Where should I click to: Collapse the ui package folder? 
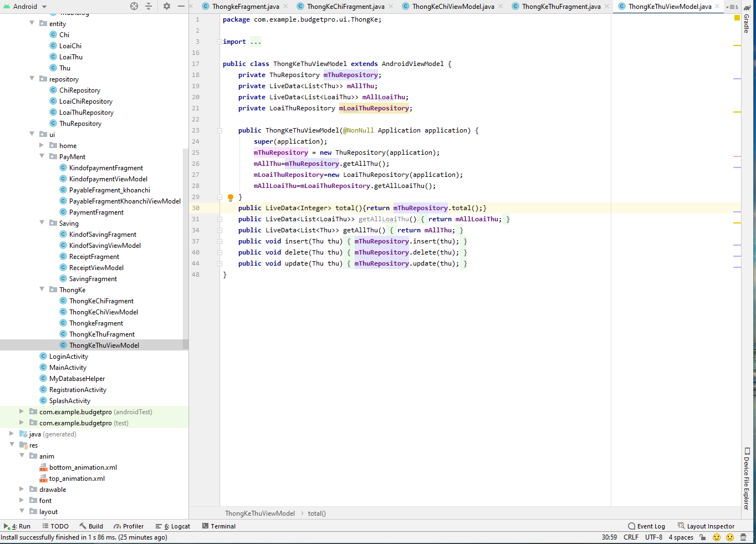(x=32, y=134)
